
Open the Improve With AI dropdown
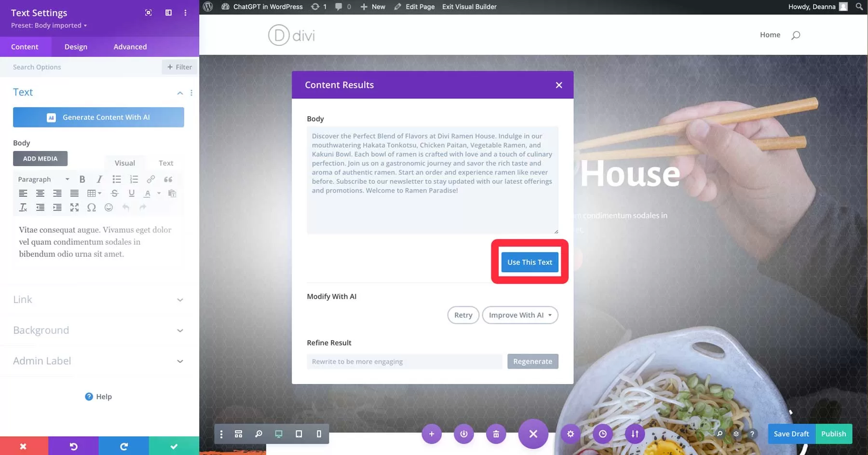click(520, 315)
